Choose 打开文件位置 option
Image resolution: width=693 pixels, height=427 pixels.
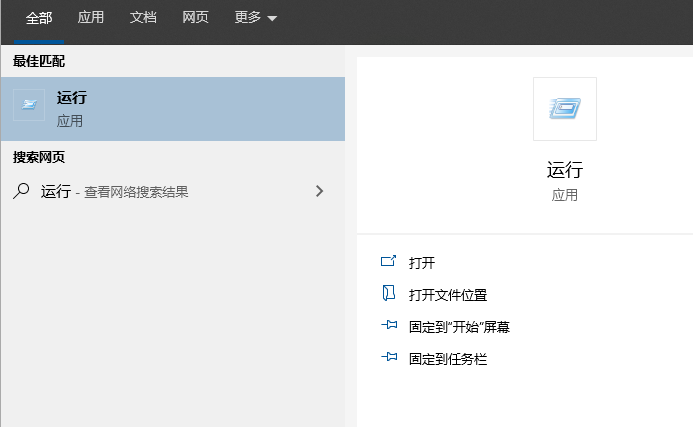[448, 295]
